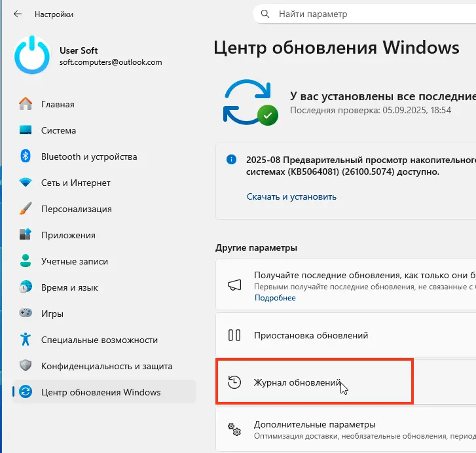The width and height of the screenshot is (476, 453).
Task: Open Приложения settings category
Action: [x=68, y=235]
